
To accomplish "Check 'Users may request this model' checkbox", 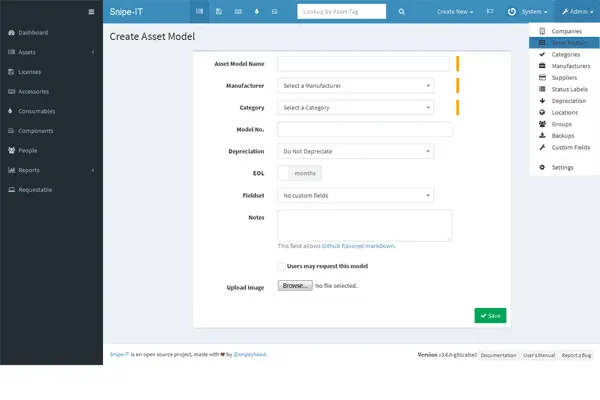I will point(281,266).
